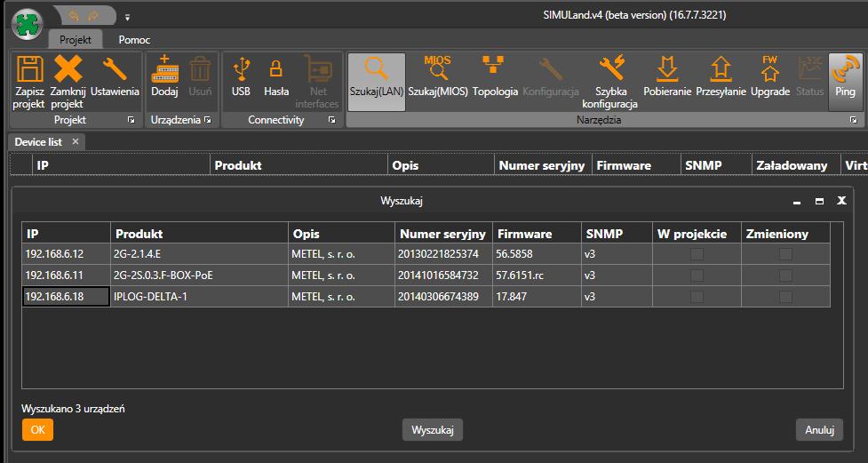Expand the Connectivity group launcher
Screen dimensions: 868x463
point(331,120)
